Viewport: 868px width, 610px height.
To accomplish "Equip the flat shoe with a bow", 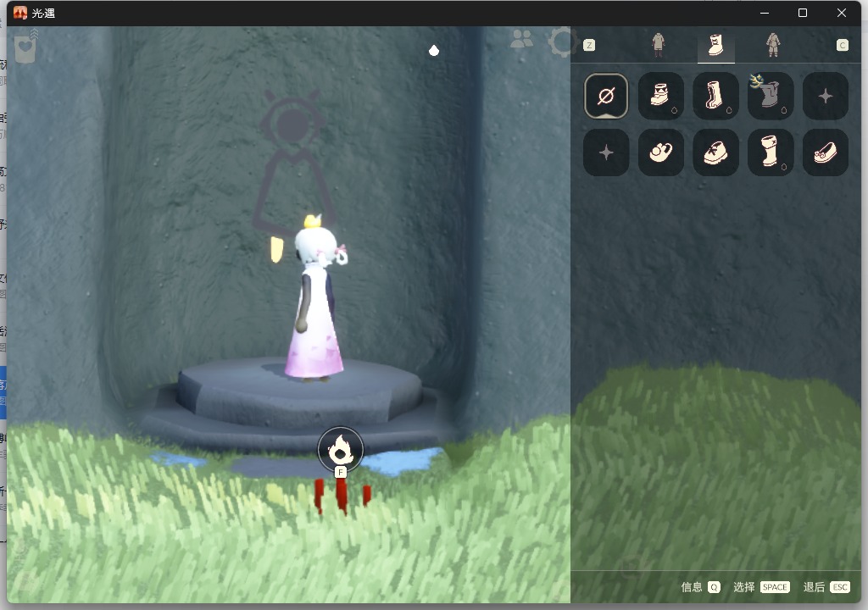I will 826,152.
